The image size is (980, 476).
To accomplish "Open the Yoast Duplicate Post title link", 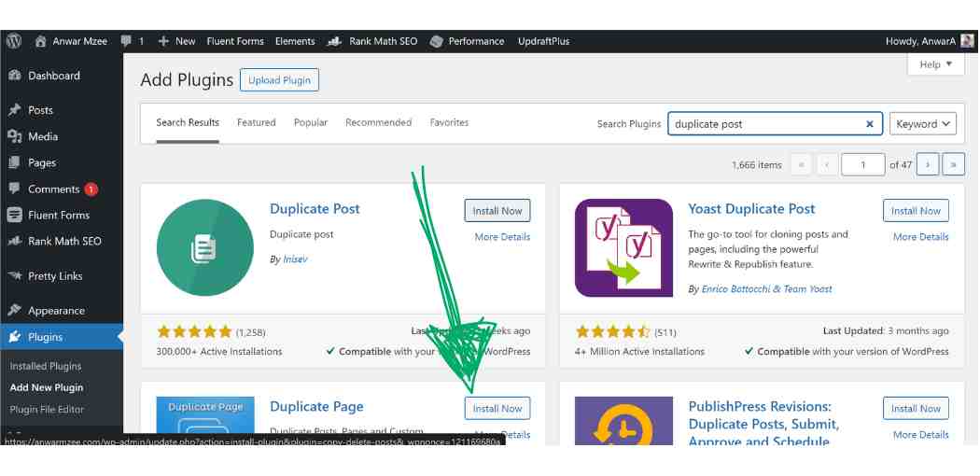I will (752, 209).
